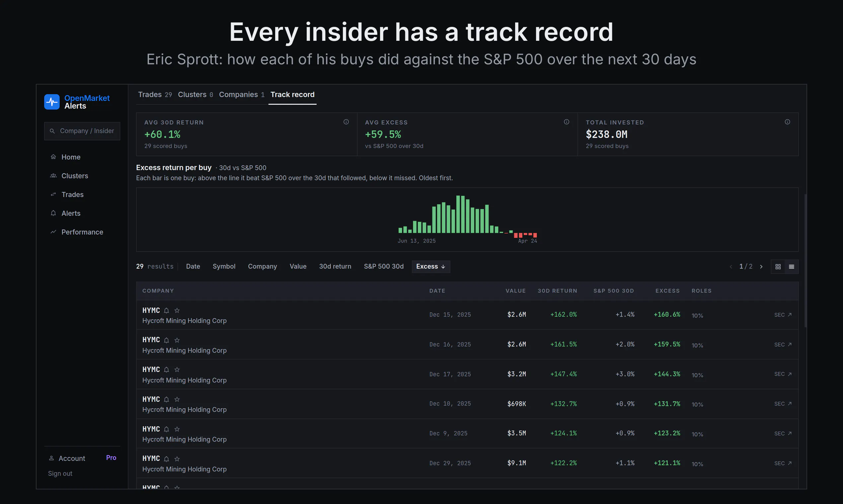Star the Dec 9 HYMC buy
The image size is (843, 504).
pyautogui.click(x=177, y=429)
